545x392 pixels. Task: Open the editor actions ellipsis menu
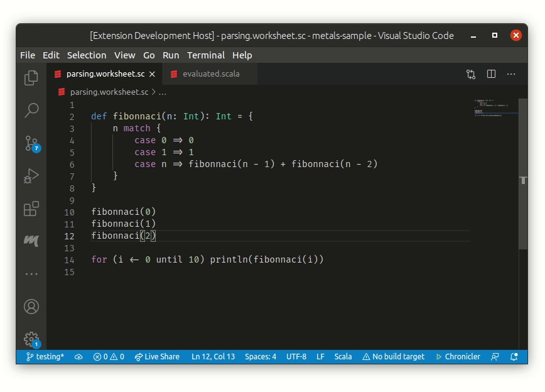[511, 74]
